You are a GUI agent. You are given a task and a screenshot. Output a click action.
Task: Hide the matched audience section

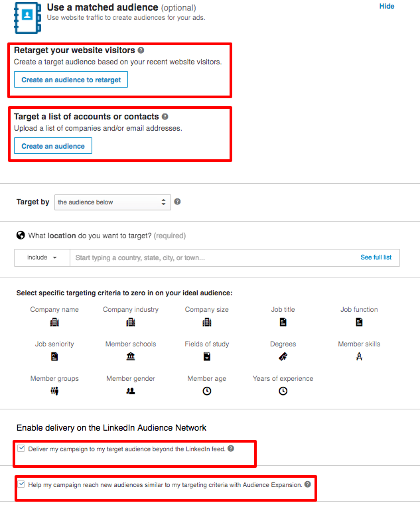point(387,6)
